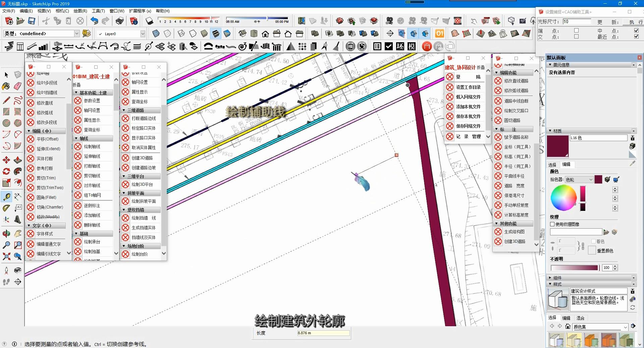
Task: Click the L16 color material preview swatch
Action: tap(557, 146)
